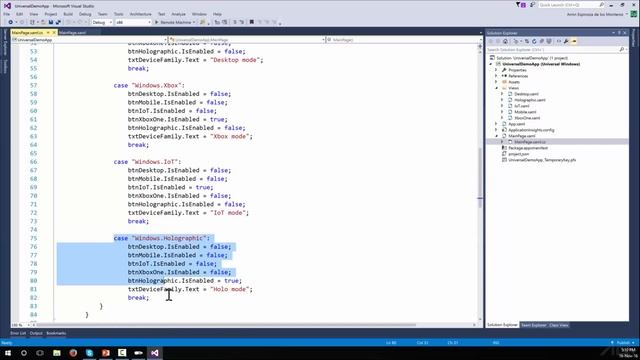Open PowerPoint from taskbar
This screenshot has width=640, height=360.
point(106,353)
